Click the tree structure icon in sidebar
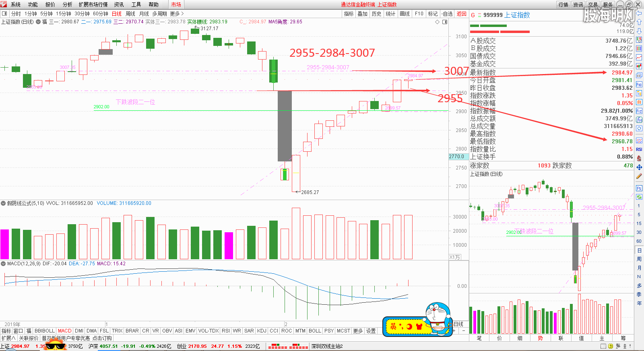Viewport: 644px width, 351px height. pyautogui.click(x=639, y=93)
